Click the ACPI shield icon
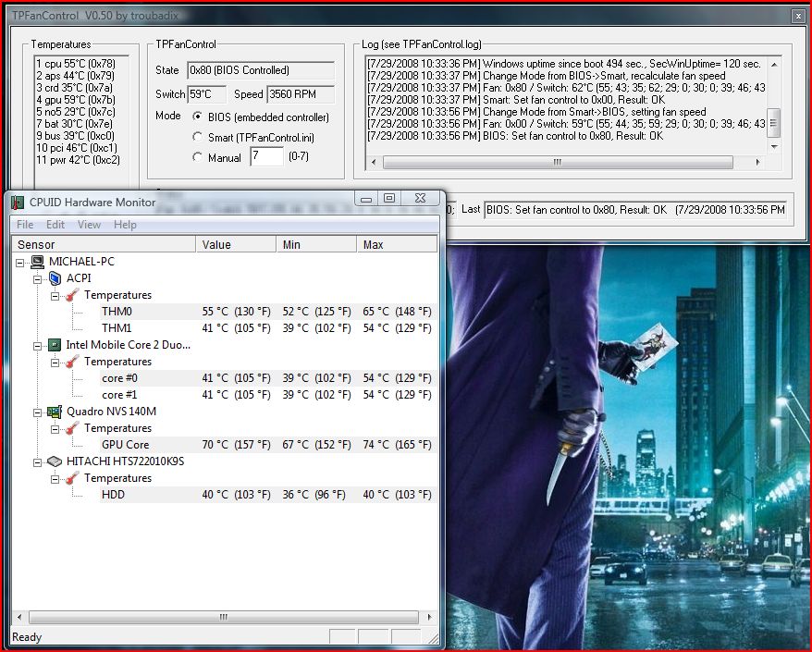The height and width of the screenshot is (652, 812). [x=55, y=278]
